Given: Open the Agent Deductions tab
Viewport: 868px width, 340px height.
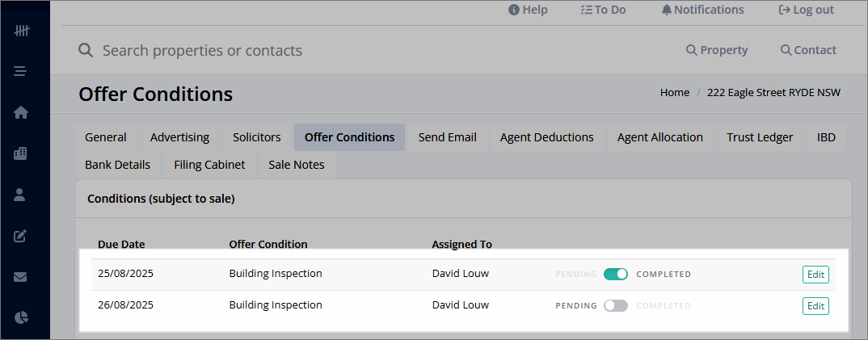Looking at the screenshot, I should pos(547,137).
